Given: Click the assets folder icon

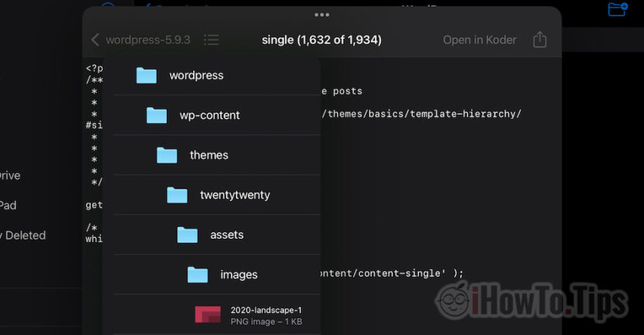Looking at the screenshot, I should click(x=187, y=234).
